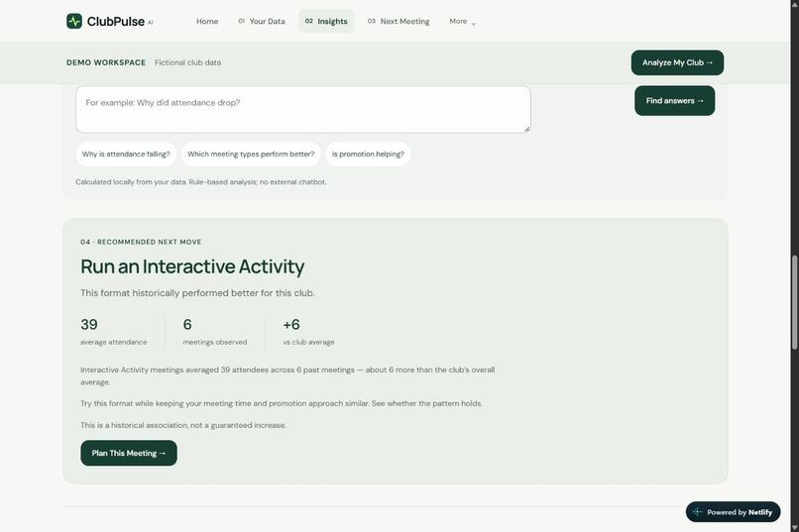Click the text area resize handle
The image size is (799, 532).
tap(527, 130)
